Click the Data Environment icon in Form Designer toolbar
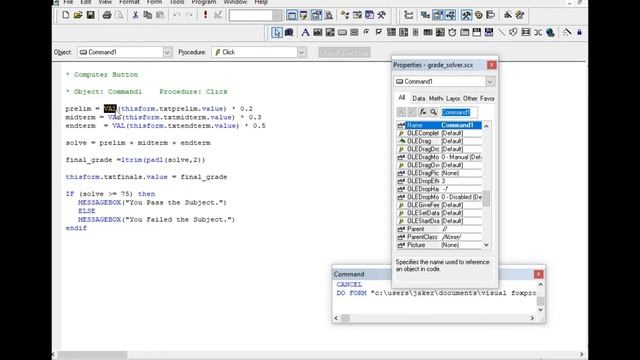The height and width of the screenshot is (360, 640). click(x=425, y=15)
